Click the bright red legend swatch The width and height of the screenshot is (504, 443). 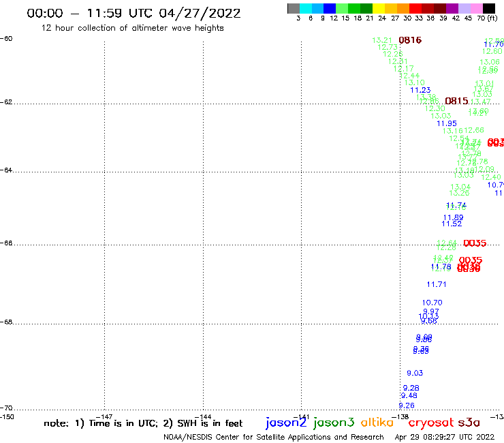[415, 8]
